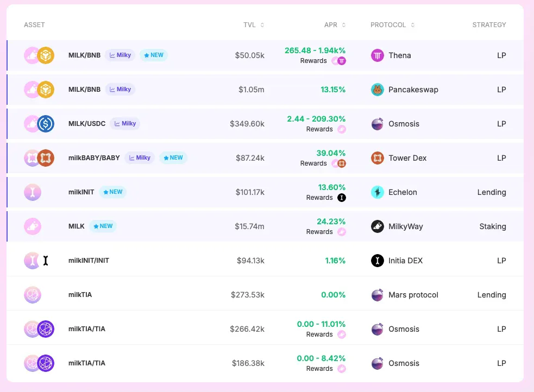534x392 pixels.
Task: Click the MilkyWay protocol icon
Action: pyautogui.click(x=378, y=226)
